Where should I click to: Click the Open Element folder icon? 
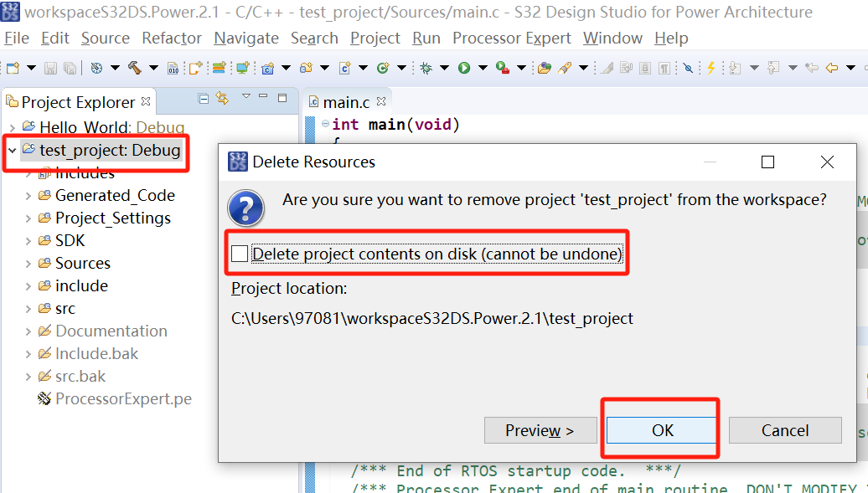545,68
